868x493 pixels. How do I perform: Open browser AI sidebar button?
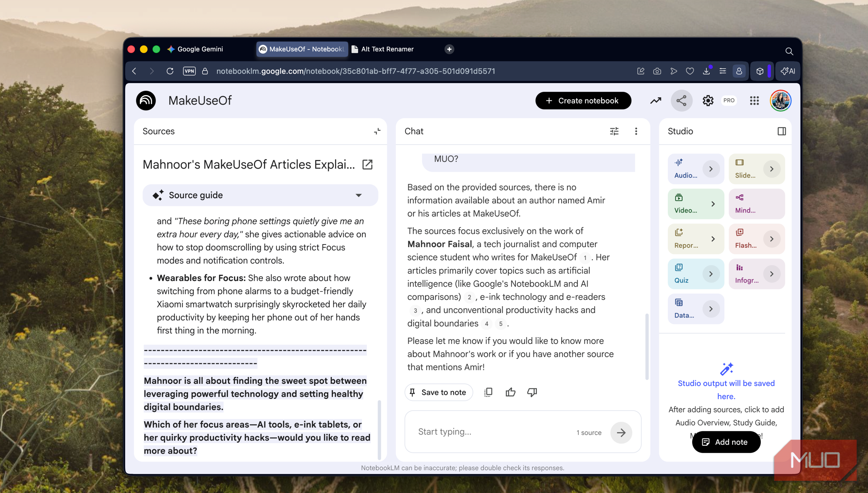point(788,71)
